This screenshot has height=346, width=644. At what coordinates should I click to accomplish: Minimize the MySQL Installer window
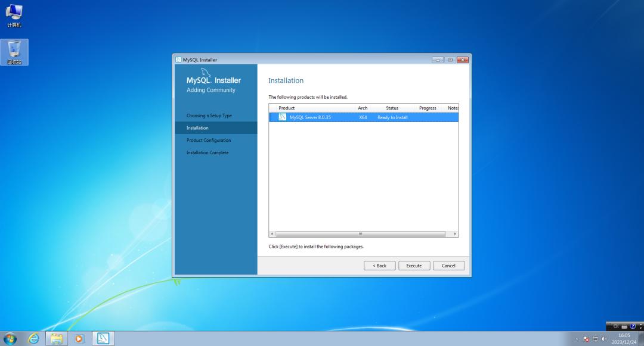438,60
